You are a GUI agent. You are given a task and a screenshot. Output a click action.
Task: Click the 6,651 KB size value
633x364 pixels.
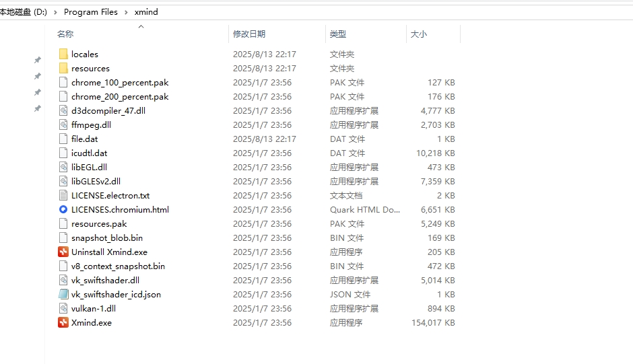click(x=438, y=209)
